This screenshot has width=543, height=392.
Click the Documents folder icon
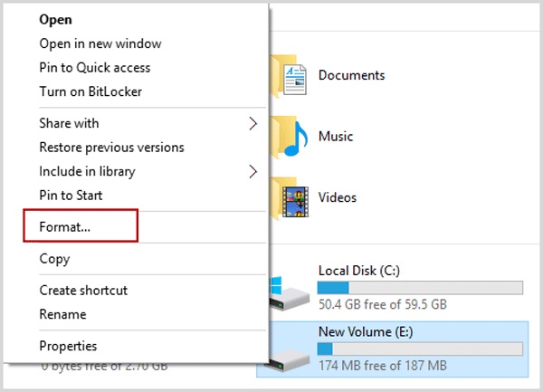[x=291, y=76]
